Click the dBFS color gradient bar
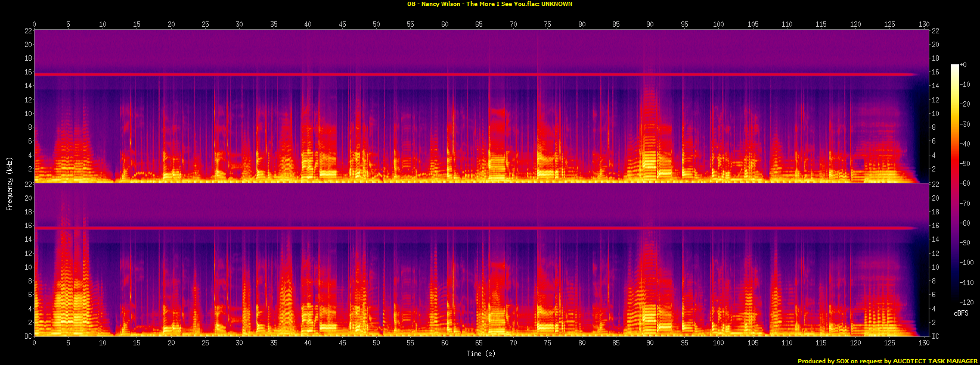This screenshot has height=365, width=980. coord(955,184)
